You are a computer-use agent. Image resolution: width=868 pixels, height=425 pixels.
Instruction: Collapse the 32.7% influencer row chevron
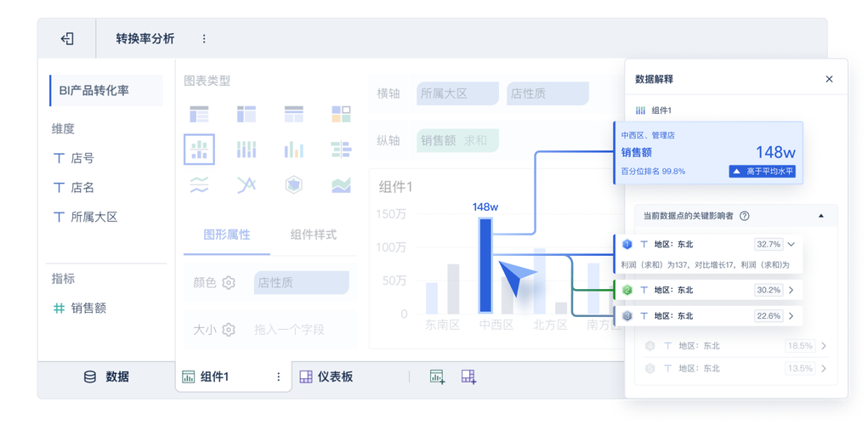(x=791, y=244)
